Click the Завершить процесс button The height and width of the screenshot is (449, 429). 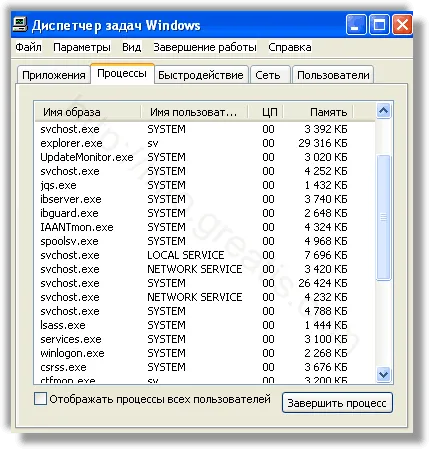click(x=337, y=403)
